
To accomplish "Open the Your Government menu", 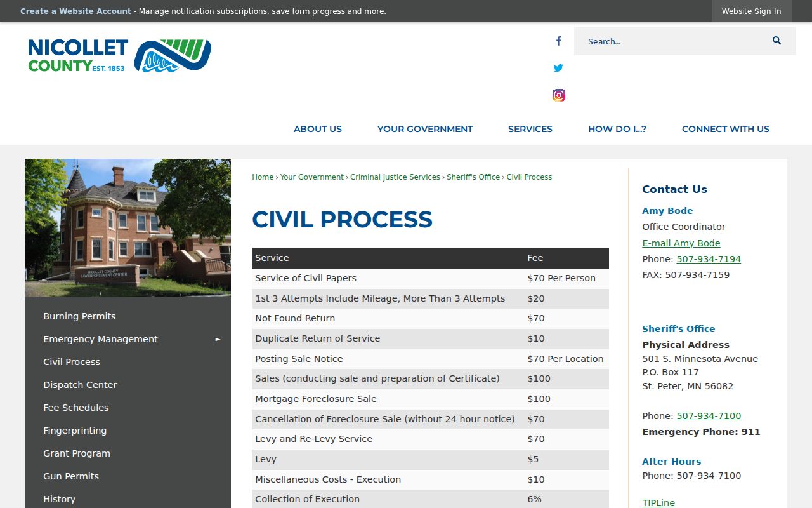I will pyautogui.click(x=425, y=129).
